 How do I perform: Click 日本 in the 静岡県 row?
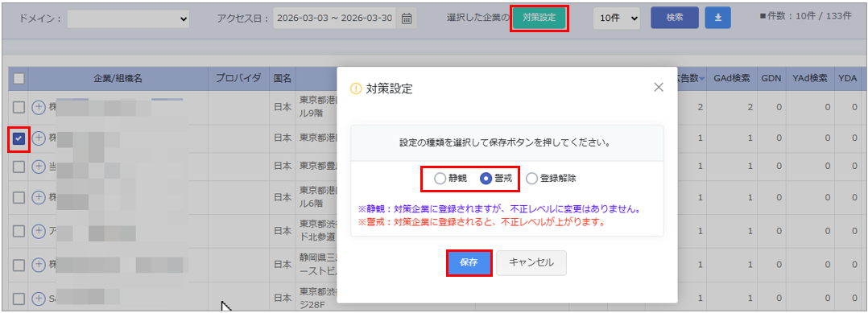click(283, 265)
